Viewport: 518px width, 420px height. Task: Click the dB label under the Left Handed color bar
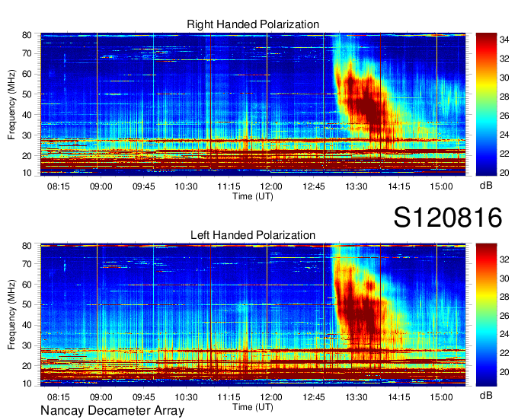486,395
